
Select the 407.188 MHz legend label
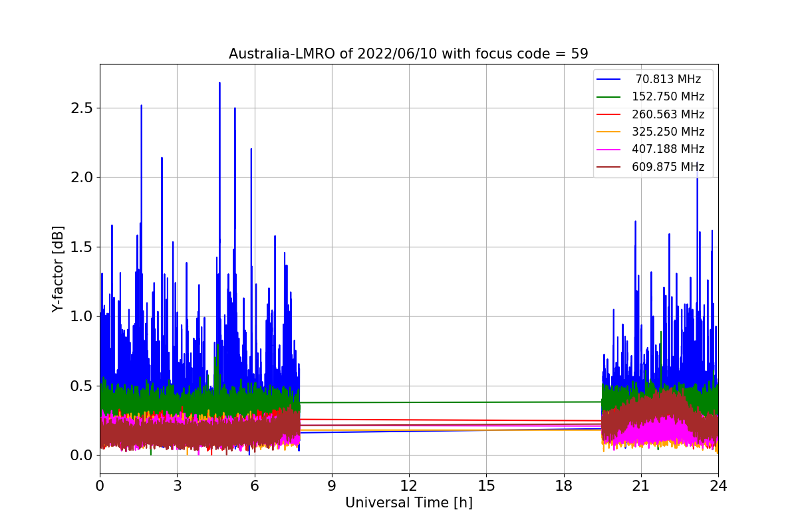coord(668,149)
